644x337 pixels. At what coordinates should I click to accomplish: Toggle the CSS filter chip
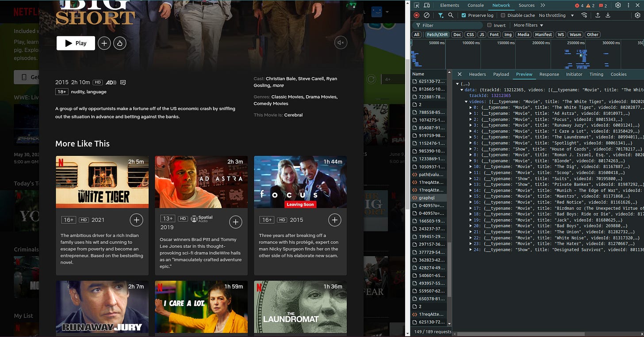(470, 34)
